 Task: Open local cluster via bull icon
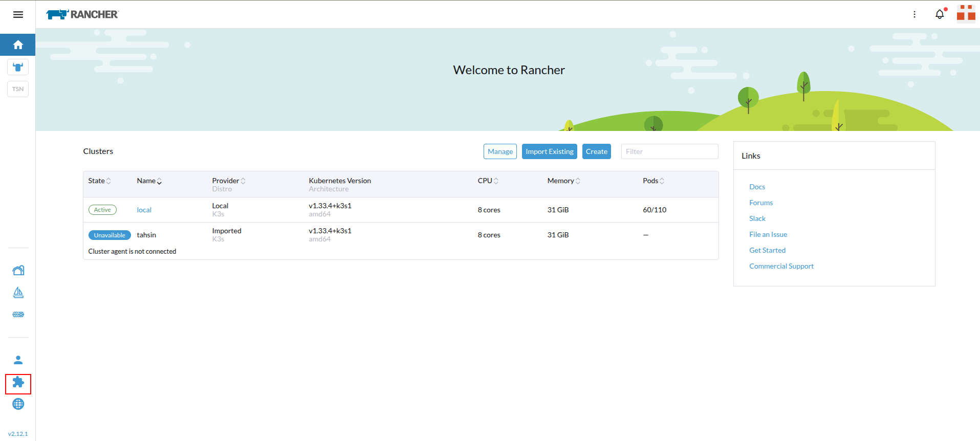coord(18,67)
